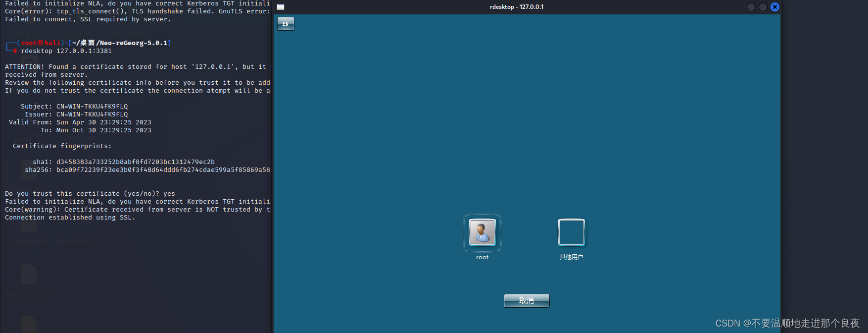The height and width of the screenshot is (333, 868).
Task: Click the 'root' username label
Action: pyautogui.click(x=482, y=257)
